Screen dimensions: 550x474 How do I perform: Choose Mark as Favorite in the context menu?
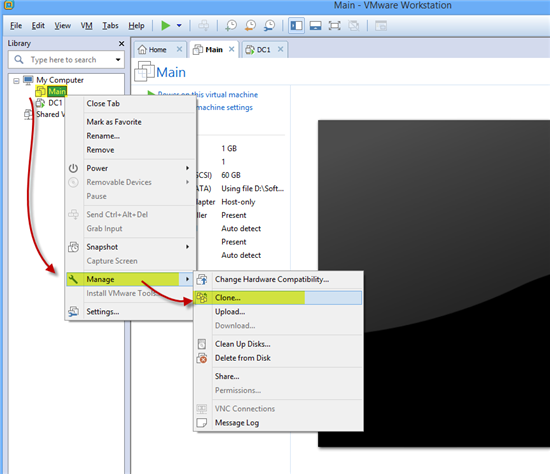tap(130, 122)
